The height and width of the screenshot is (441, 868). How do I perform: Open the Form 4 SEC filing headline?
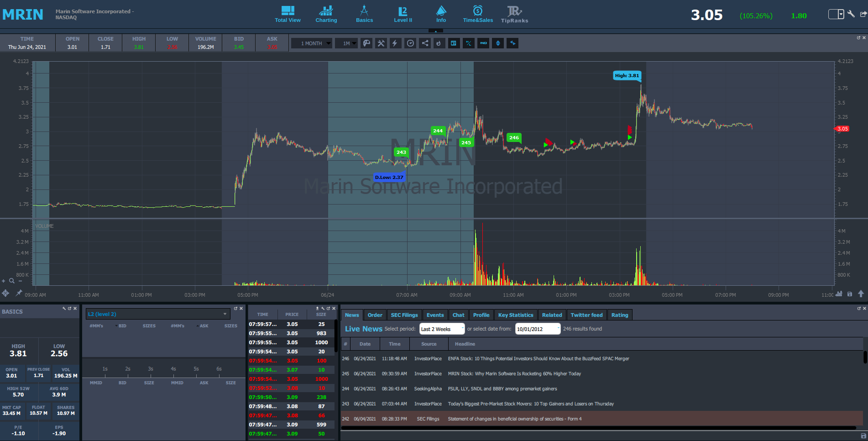[x=515, y=419]
